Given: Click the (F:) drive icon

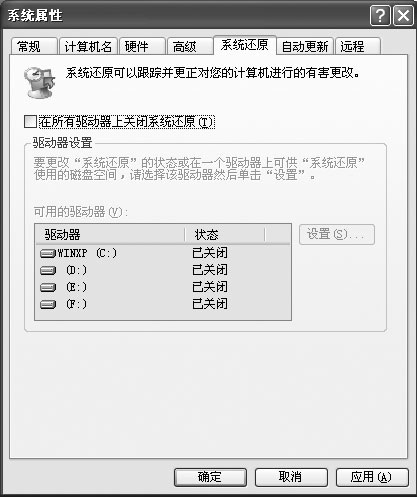Looking at the screenshot, I should coord(48,304).
